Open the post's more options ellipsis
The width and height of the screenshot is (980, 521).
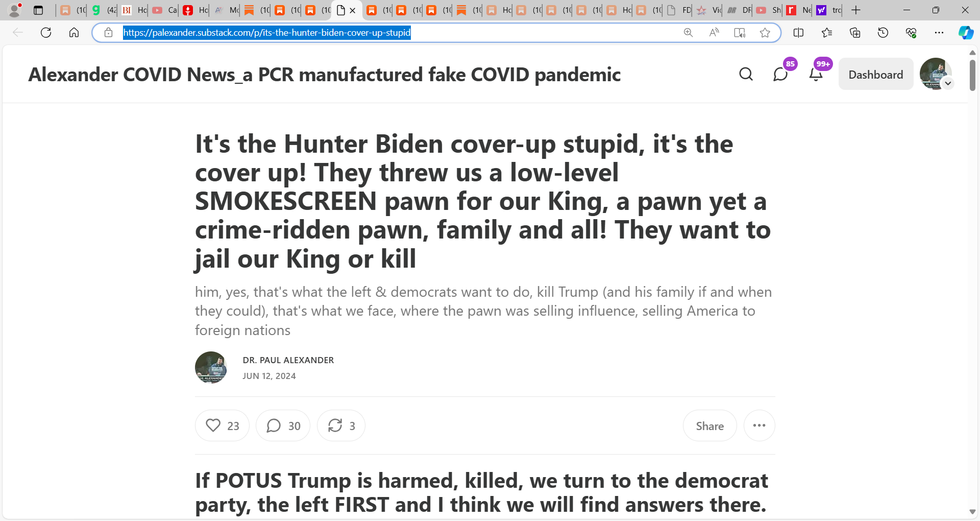point(759,425)
